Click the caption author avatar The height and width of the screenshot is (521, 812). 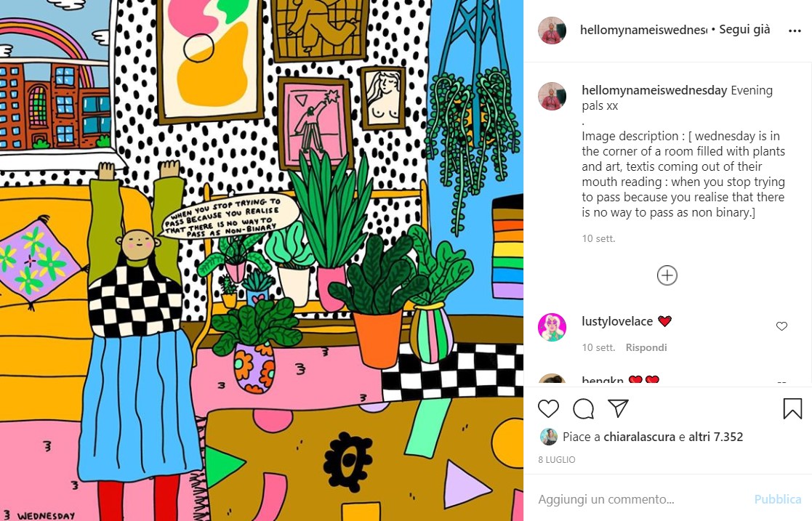point(552,97)
